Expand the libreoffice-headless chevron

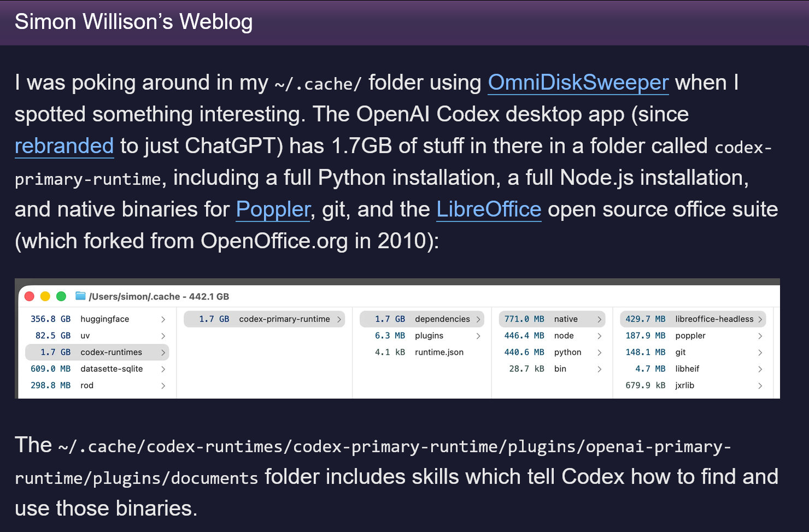point(760,319)
